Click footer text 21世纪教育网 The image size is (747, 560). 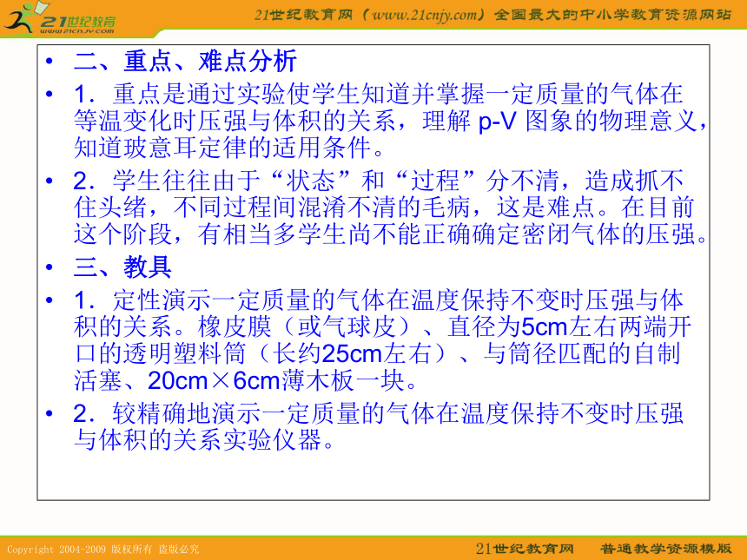click(525, 549)
